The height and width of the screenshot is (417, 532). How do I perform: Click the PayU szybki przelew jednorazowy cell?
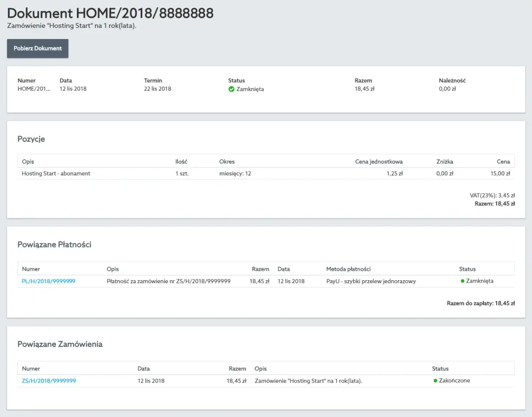click(371, 281)
